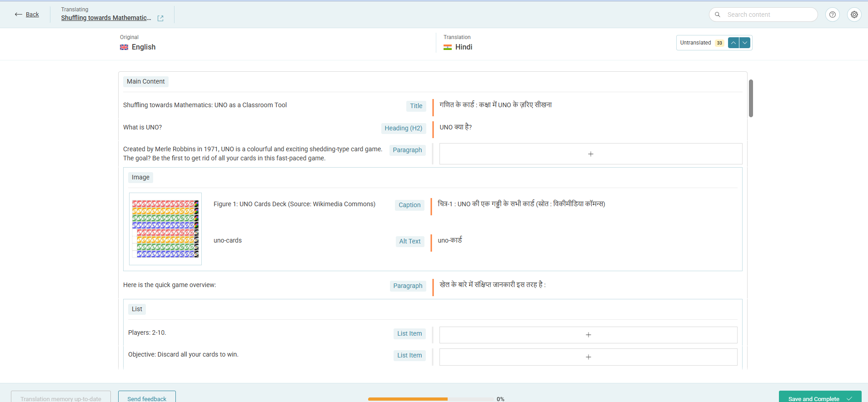This screenshot has width=868, height=402.
Task: Click the content vertical scrollbar
Action: coord(751,98)
